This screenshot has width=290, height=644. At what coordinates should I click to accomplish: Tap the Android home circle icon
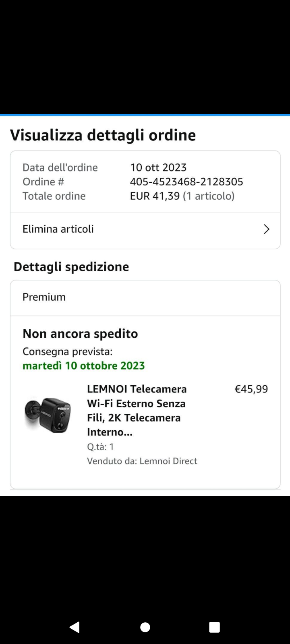[145, 627]
